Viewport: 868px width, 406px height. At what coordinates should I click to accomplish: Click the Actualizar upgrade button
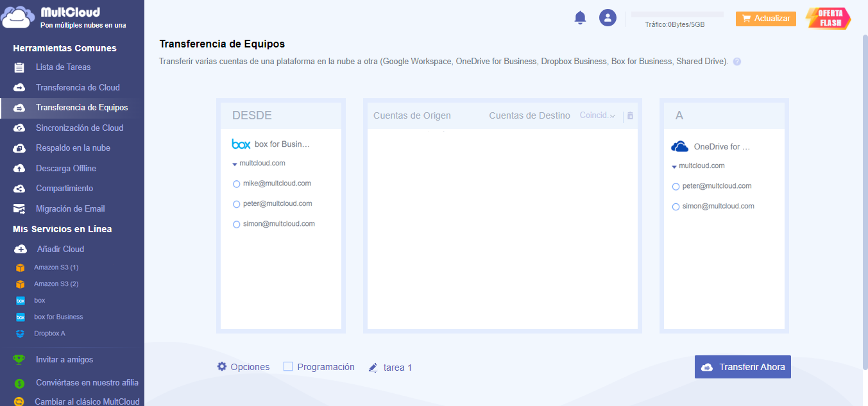(766, 19)
